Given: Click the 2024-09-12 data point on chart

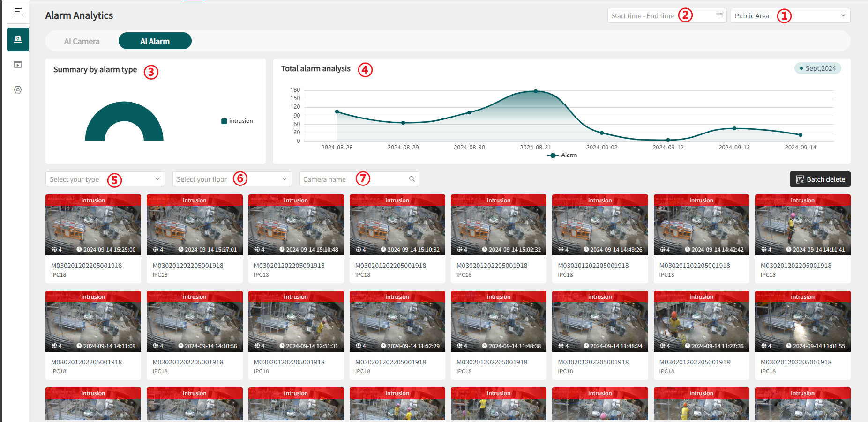Looking at the screenshot, I should [x=668, y=140].
